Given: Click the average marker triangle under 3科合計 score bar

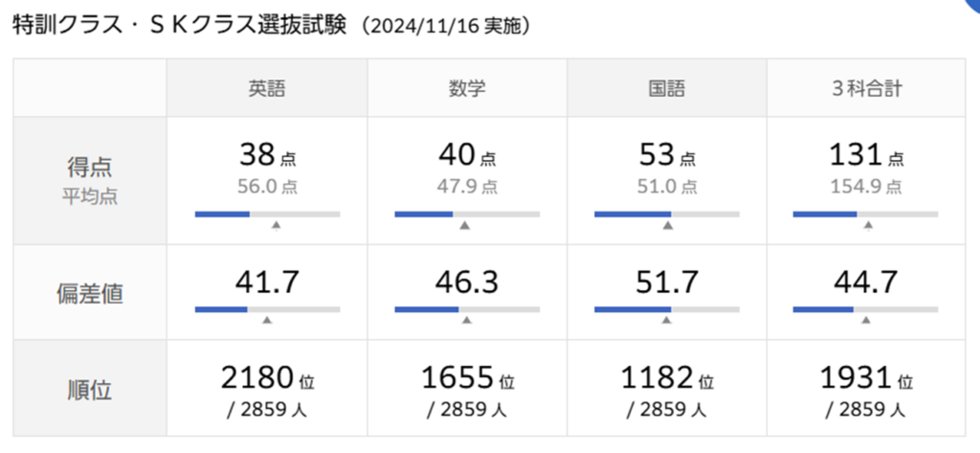Looking at the screenshot, I should click(x=868, y=226).
